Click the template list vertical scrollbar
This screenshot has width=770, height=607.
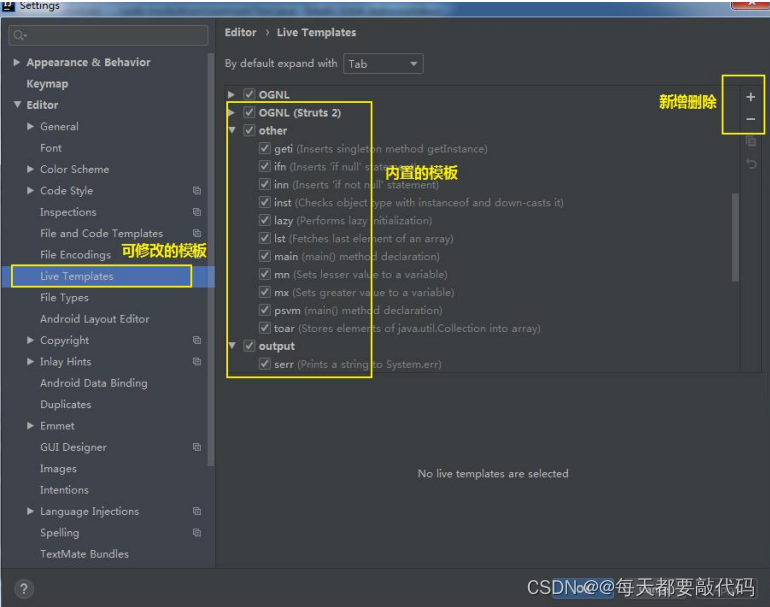click(x=735, y=237)
